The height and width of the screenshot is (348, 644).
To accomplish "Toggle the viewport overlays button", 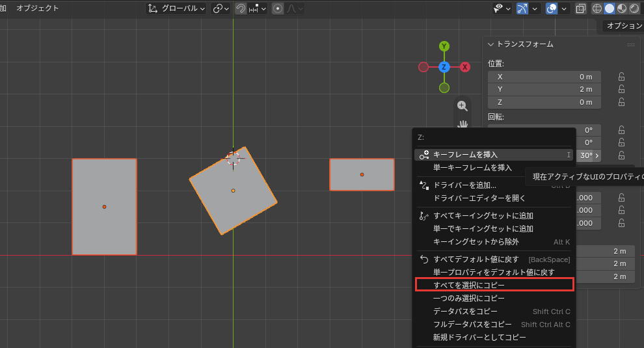I will click(551, 8).
